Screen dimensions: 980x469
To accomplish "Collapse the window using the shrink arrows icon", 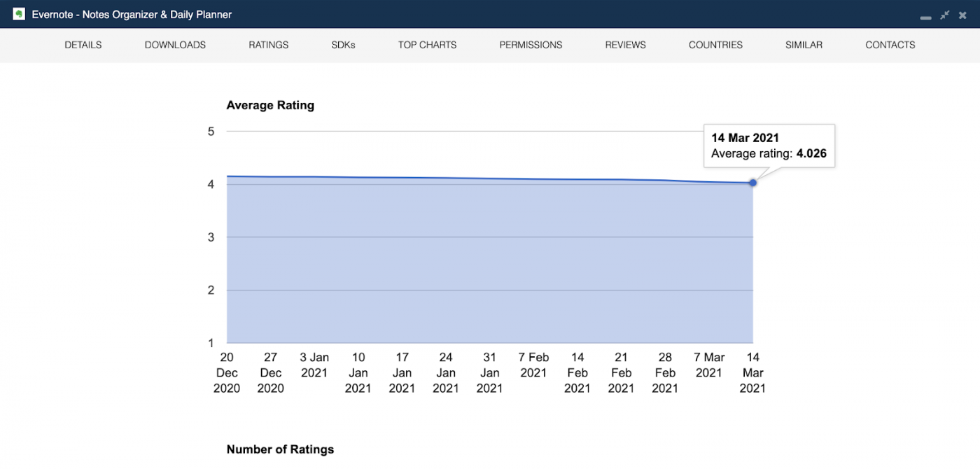I will pos(945,15).
